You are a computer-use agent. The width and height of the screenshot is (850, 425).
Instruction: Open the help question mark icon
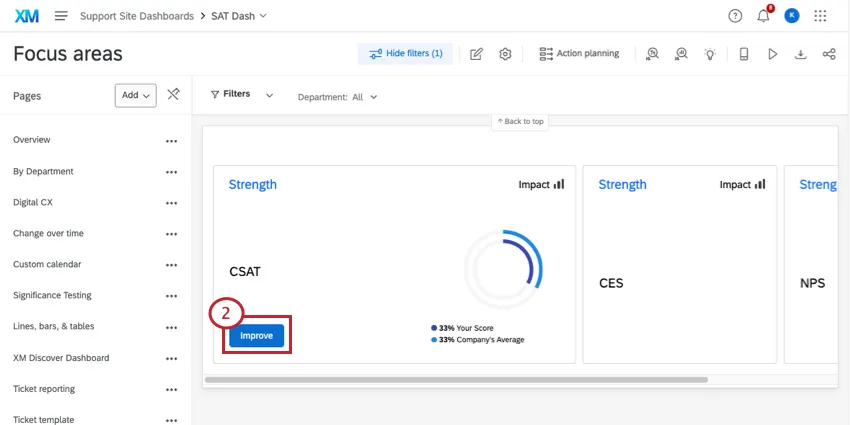click(735, 16)
